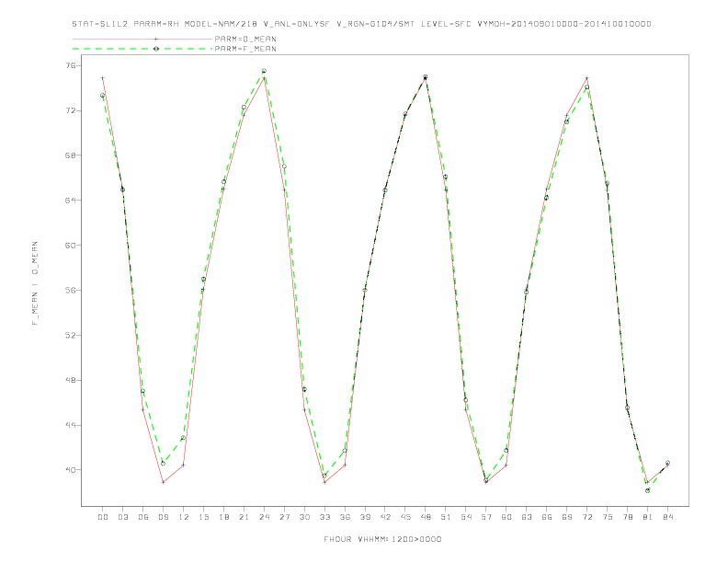Click the plus marker in O_MEAN legend line
This screenshot has width=728, height=563.
point(156,39)
